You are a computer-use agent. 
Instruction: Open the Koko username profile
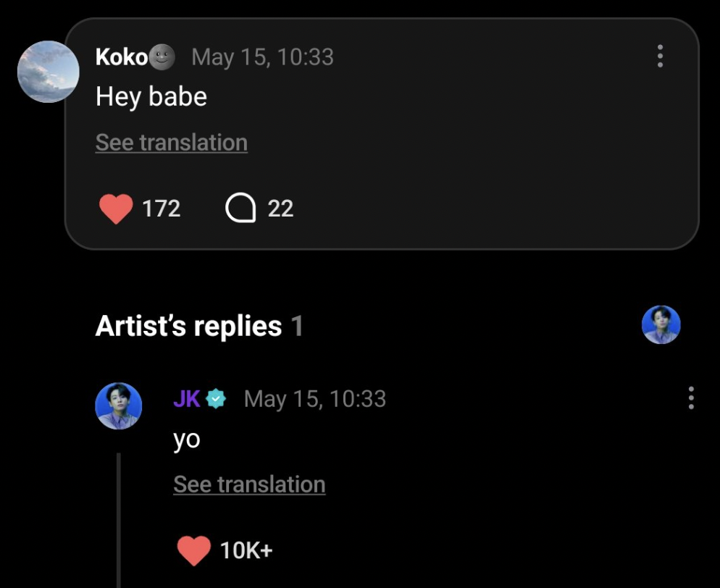point(121,56)
